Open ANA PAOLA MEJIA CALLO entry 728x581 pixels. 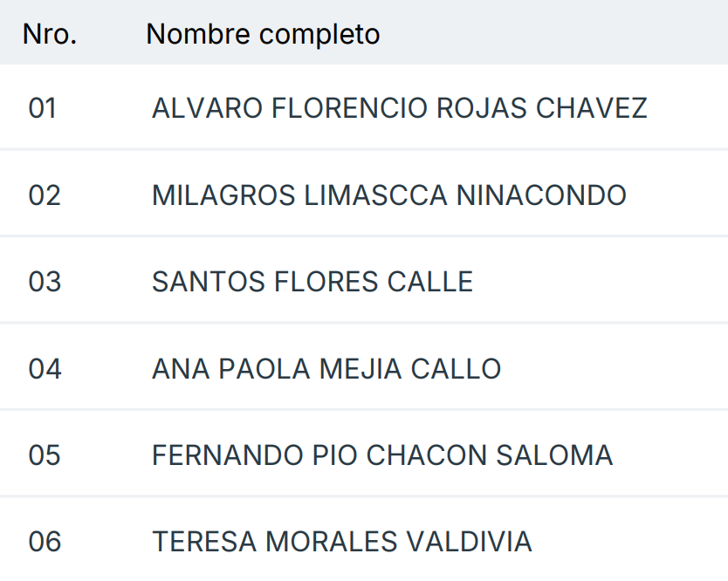326,368
